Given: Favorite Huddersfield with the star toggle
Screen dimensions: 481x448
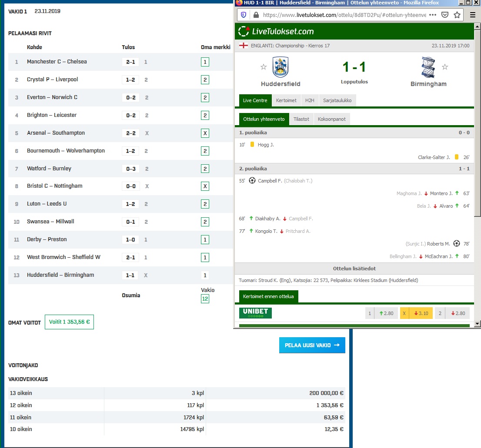Looking at the screenshot, I should pos(263,67).
